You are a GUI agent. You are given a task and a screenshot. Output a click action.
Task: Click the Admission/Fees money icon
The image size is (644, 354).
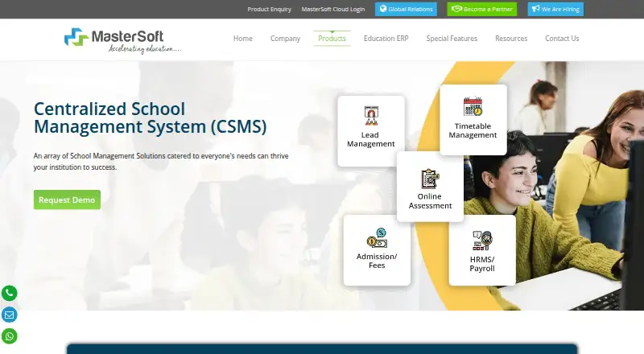pyautogui.click(x=377, y=238)
